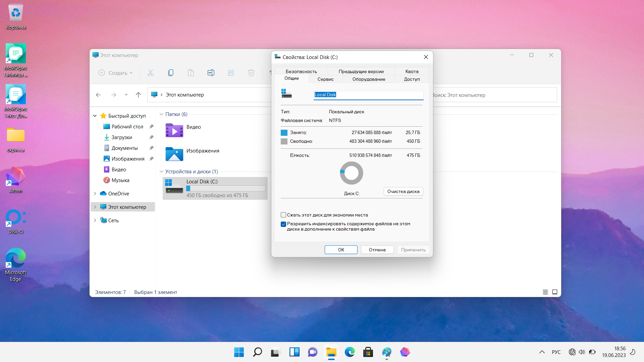Uncheck allow file content indexing checkbox
Image resolution: width=644 pixels, height=362 pixels.
click(283, 224)
